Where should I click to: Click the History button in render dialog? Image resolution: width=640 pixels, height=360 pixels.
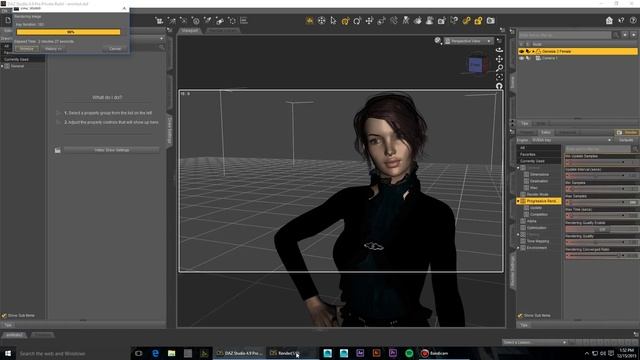coord(53,49)
